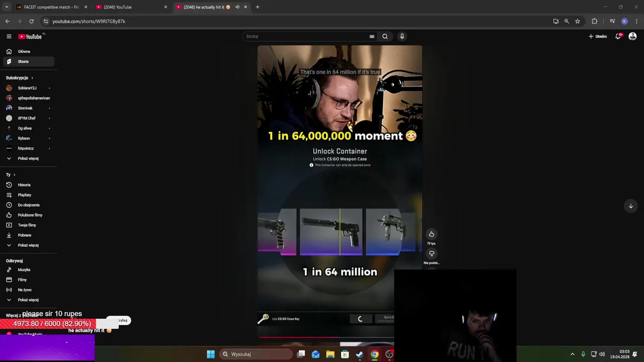This screenshot has height=362, width=644.
Task: Open Chrome media controls icon
Action: coord(612,21)
